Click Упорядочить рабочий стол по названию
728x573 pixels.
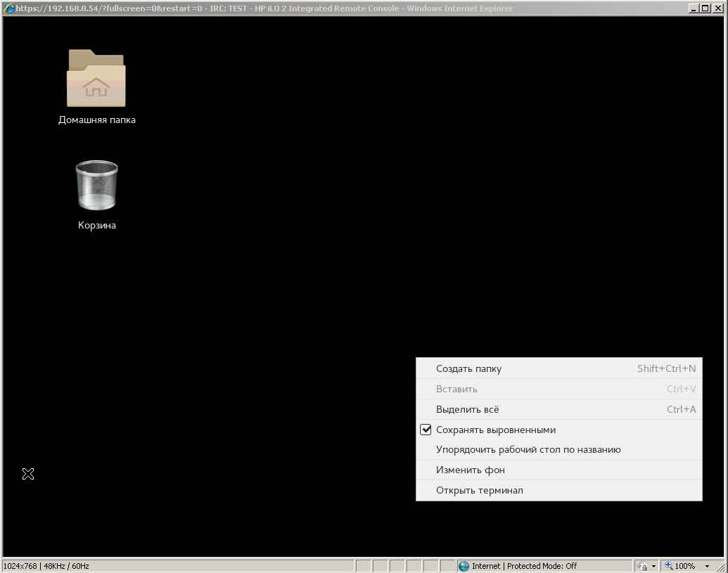(x=528, y=449)
